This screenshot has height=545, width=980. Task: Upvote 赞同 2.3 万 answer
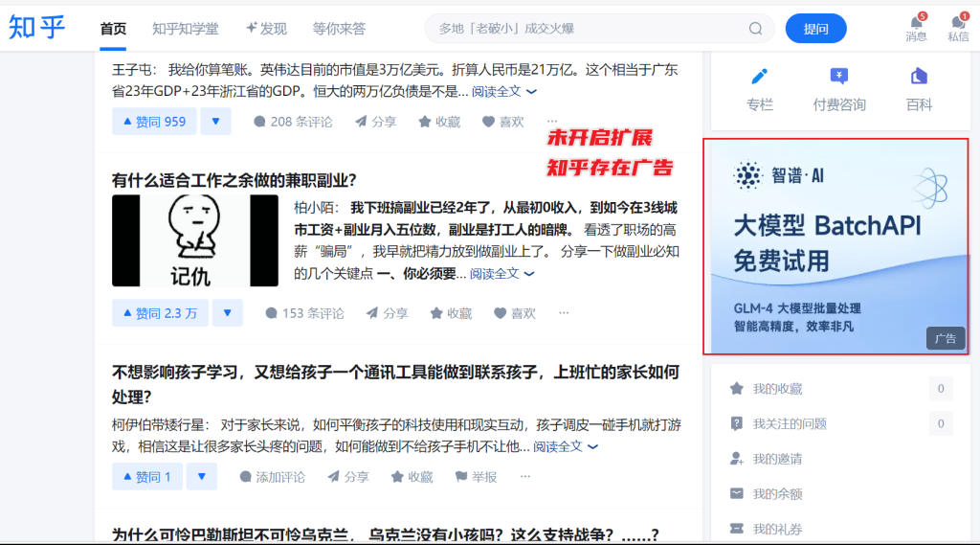[160, 313]
